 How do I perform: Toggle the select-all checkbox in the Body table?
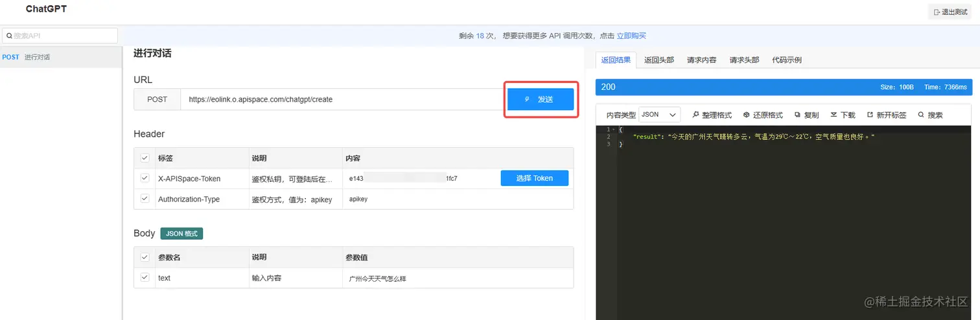(x=145, y=257)
